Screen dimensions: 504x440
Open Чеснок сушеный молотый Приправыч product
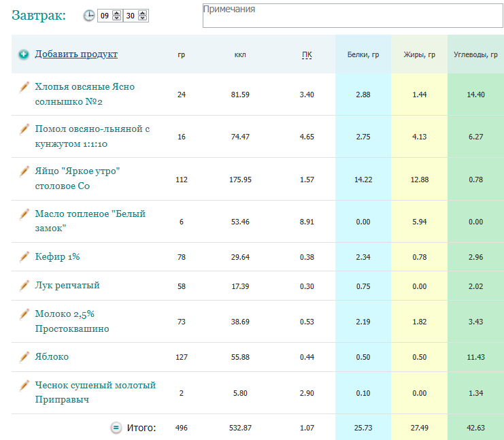pos(95,392)
